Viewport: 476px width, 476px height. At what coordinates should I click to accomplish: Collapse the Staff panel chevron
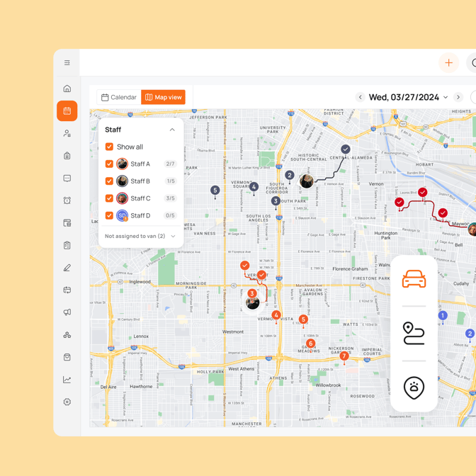pos(172,130)
